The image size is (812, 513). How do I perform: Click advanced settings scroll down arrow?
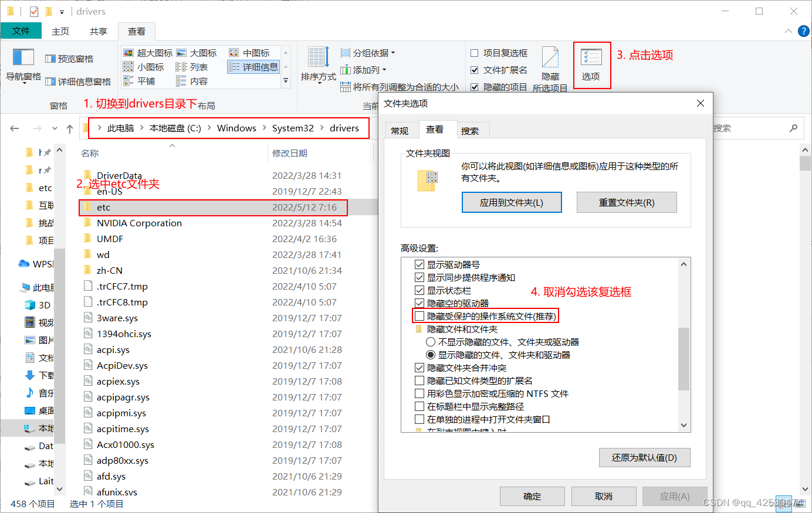point(684,426)
